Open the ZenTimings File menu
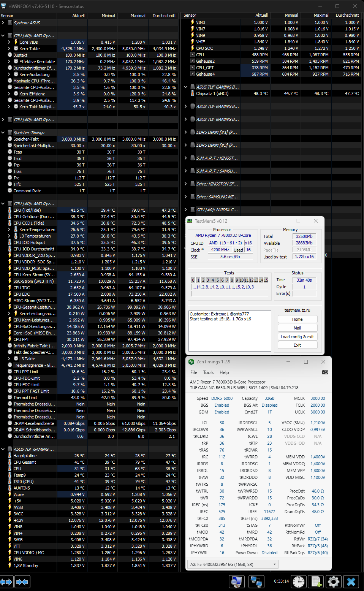 click(x=194, y=372)
